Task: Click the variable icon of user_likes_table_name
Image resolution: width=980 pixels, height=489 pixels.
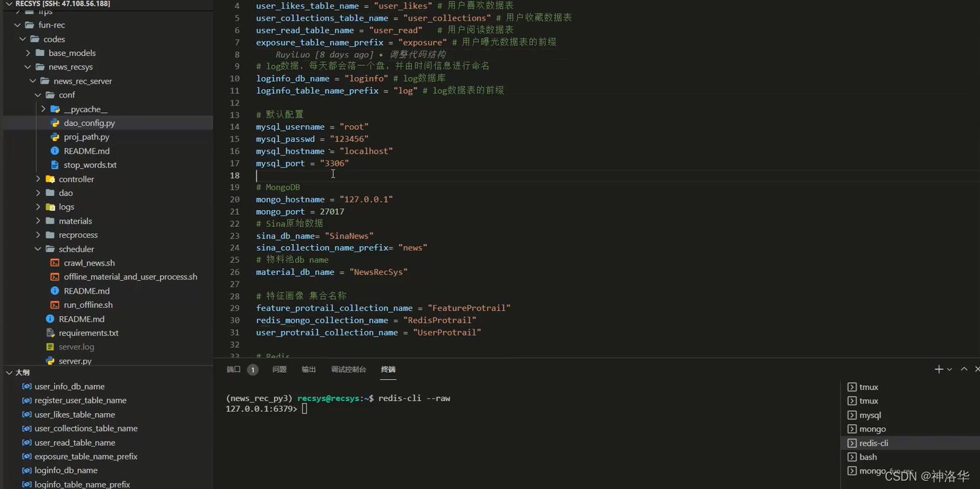Action: click(26, 414)
